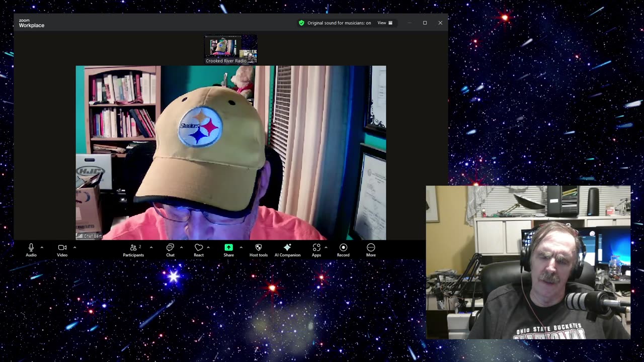Close the Zoom meeting window

pos(440,23)
